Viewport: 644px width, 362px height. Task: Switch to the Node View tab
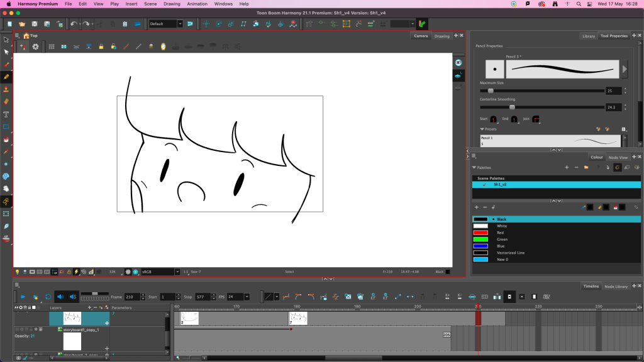(x=618, y=157)
